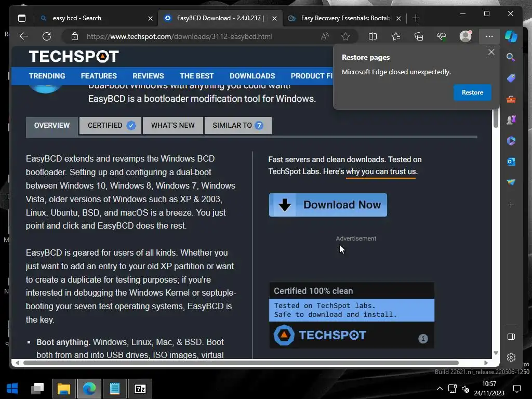Open the tray network icon

453,389
